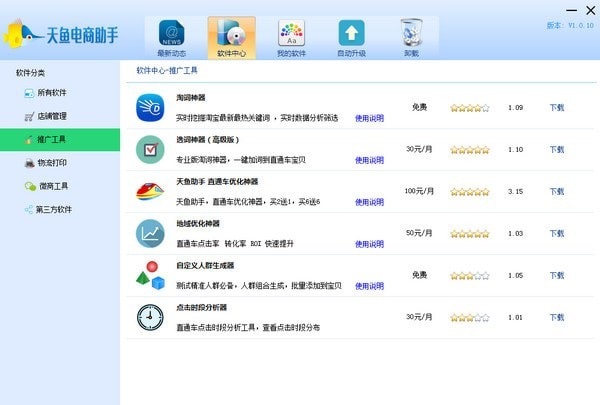The image size is (600, 405).
Task: Click the version number 3.15
Action: 515,191
